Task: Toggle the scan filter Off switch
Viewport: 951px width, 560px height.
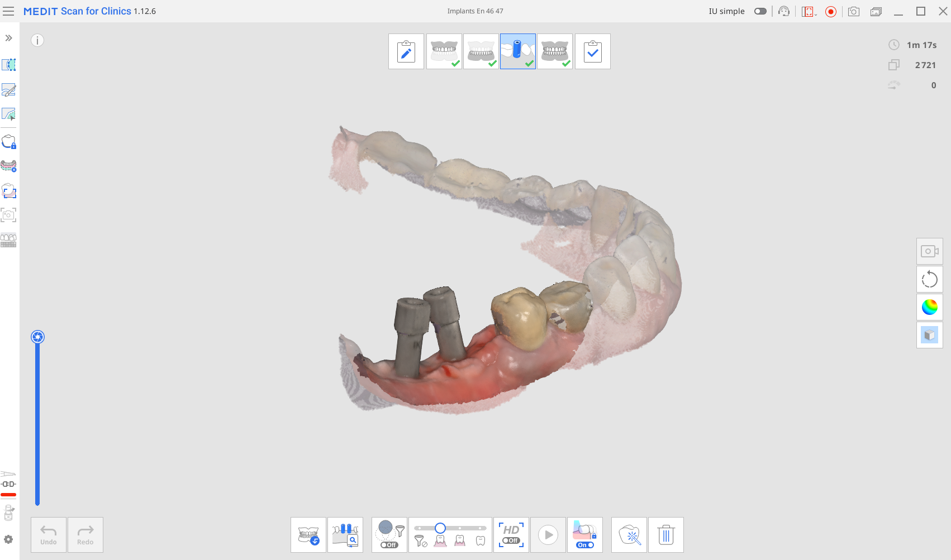Action: click(x=389, y=545)
